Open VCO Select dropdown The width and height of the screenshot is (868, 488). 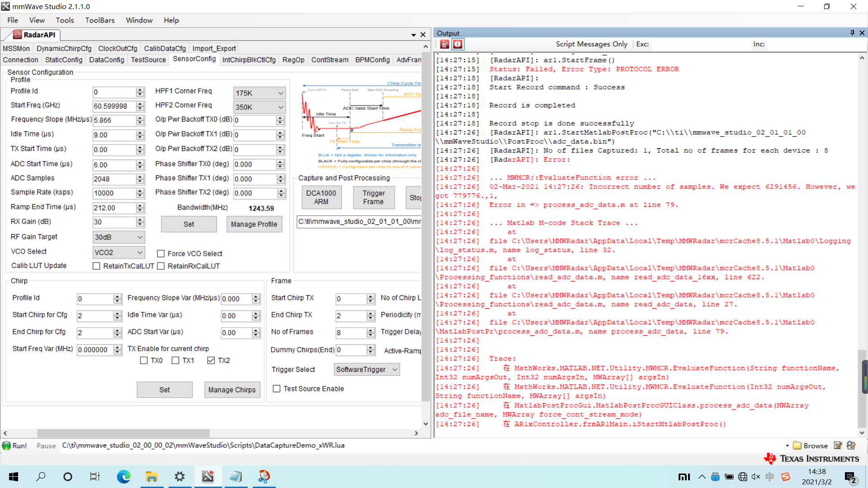pyautogui.click(x=118, y=253)
